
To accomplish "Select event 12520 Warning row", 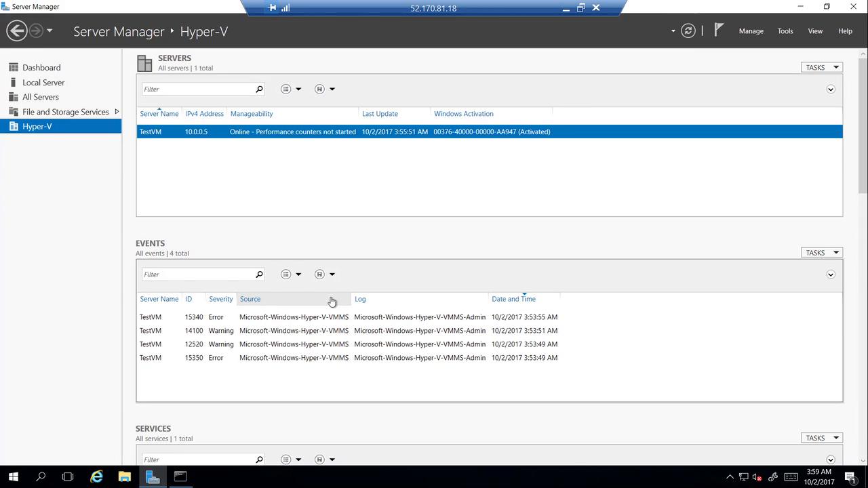I will (490, 344).
